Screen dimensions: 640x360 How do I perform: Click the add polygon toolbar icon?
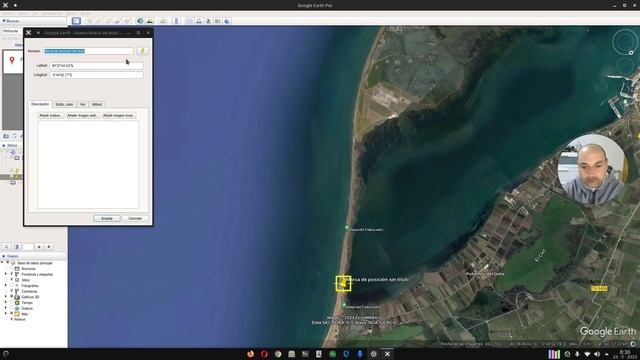[x=99, y=20]
